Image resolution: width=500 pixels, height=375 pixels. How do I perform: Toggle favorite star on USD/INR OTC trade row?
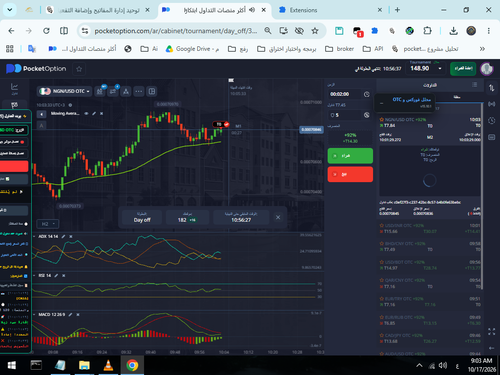pos(382,225)
